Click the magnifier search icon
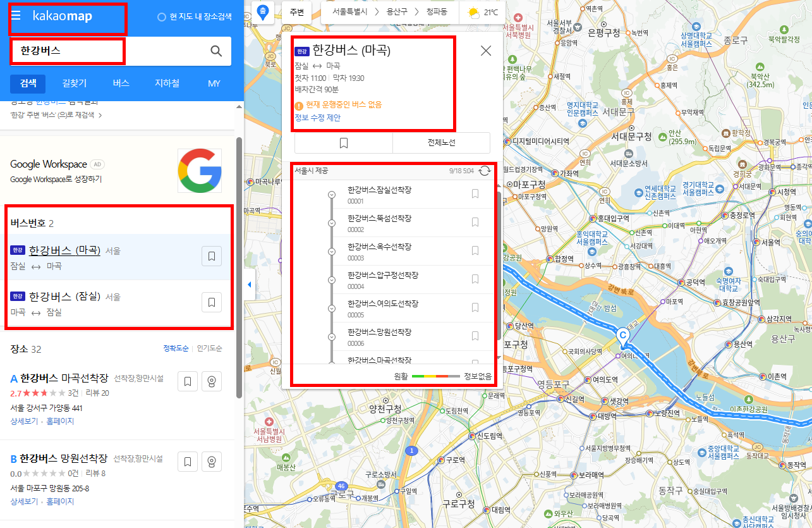 click(x=216, y=51)
